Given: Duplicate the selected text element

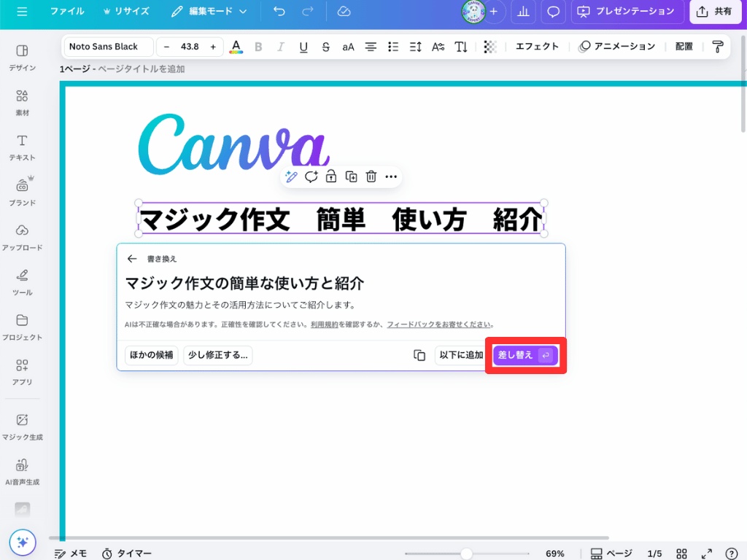Looking at the screenshot, I should coord(351,177).
